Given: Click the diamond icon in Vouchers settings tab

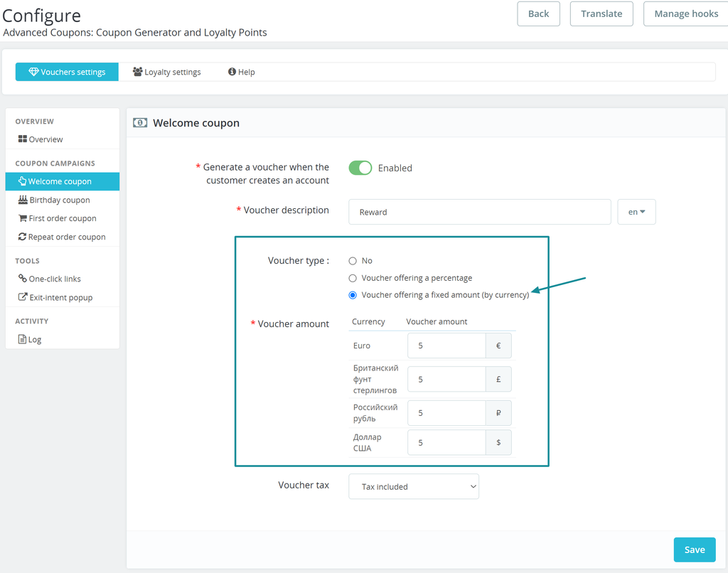Looking at the screenshot, I should coord(33,72).
